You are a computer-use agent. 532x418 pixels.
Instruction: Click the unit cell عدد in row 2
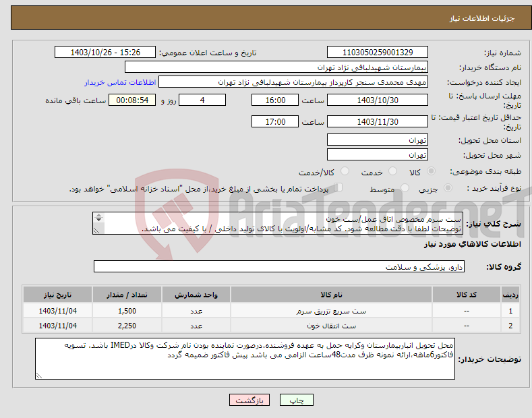(196, 326)
